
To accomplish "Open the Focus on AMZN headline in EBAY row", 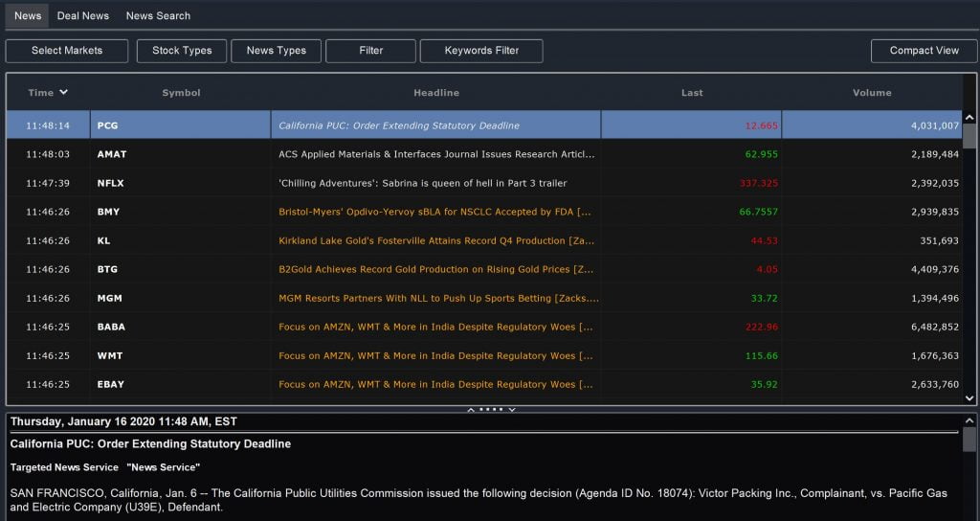I will tap(435, 385).
